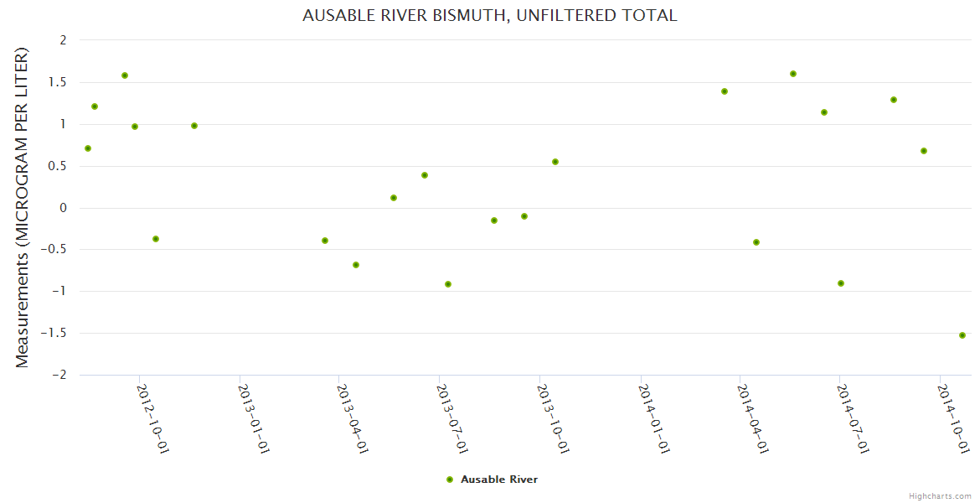Screen dimensions: 980x503
Task: Select the -0.91 point at 2014-07-01
Action: point(841,283)
